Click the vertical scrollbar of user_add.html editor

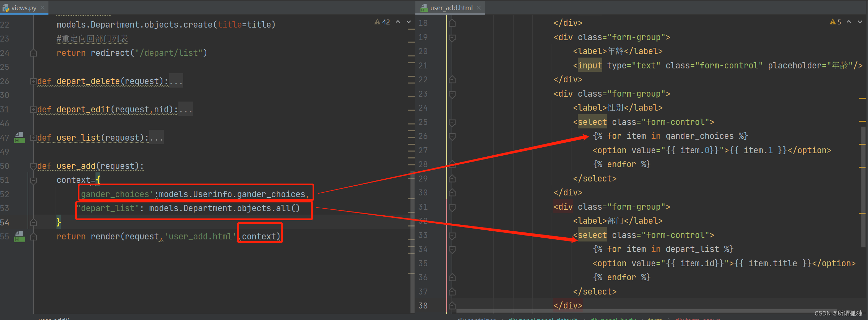click(863, 187)
